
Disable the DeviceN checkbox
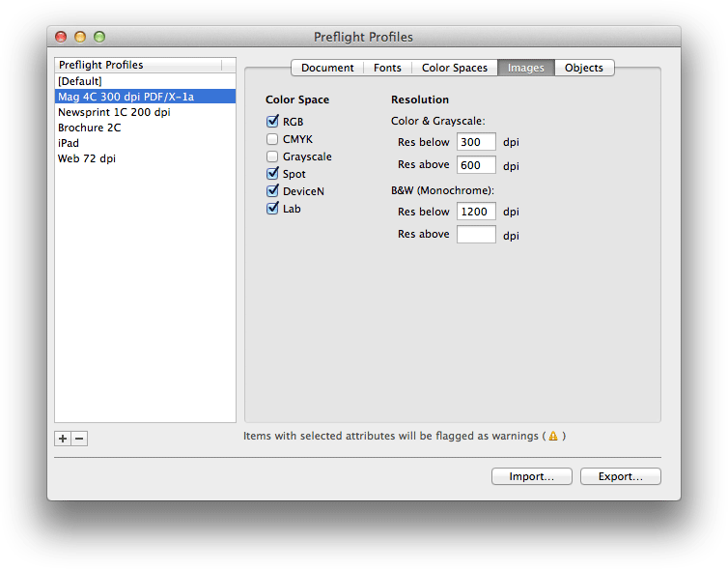pyautogui.click(x=272, y=191)
